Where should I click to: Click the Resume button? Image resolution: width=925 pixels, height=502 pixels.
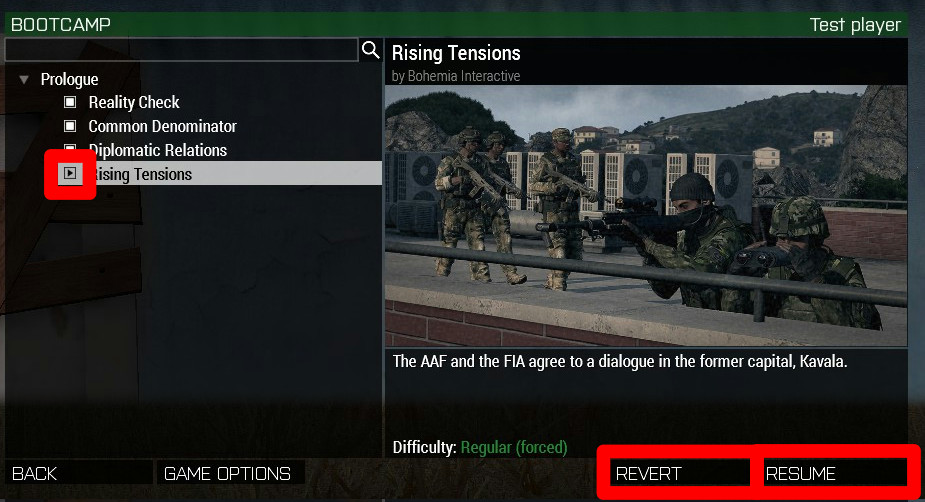[835, 473]
